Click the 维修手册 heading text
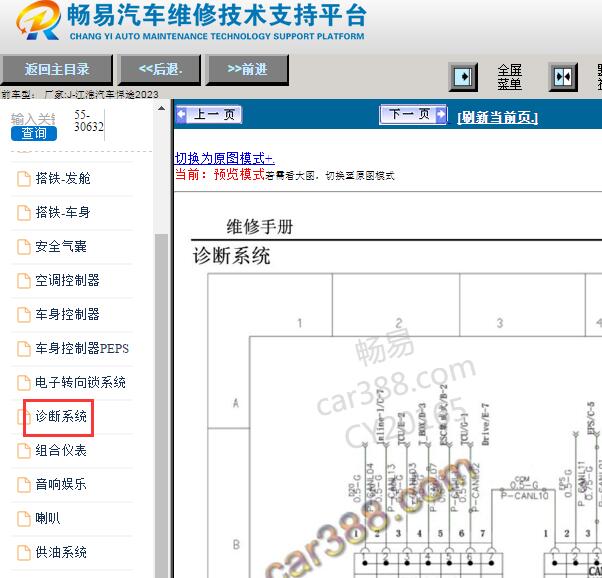Image resolution: width=602 pixels, height=578 pixels. pyautogui.click(x=260, y=227)
